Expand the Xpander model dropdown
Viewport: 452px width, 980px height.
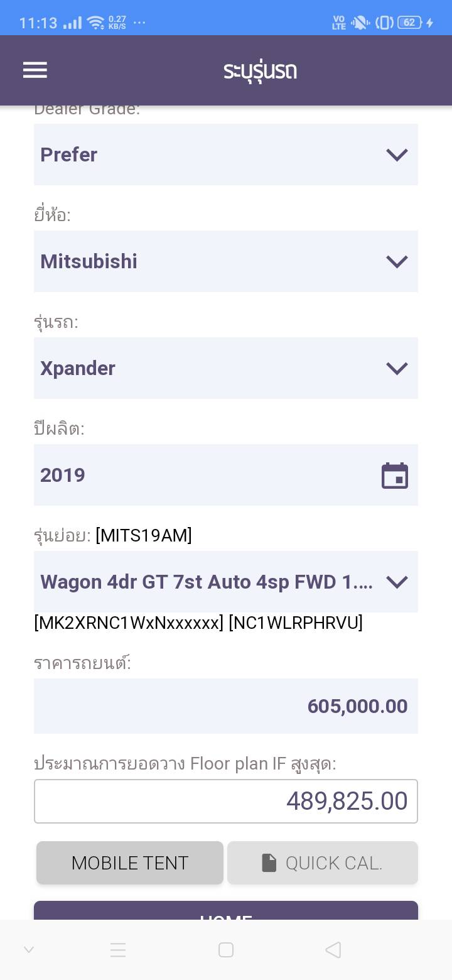(x=226, y=368)
